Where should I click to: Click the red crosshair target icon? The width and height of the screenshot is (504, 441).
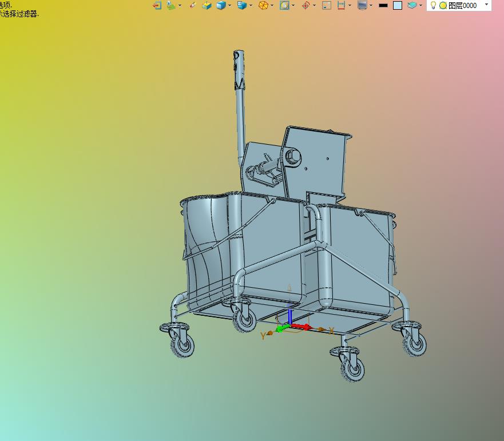tap(305, 5)
